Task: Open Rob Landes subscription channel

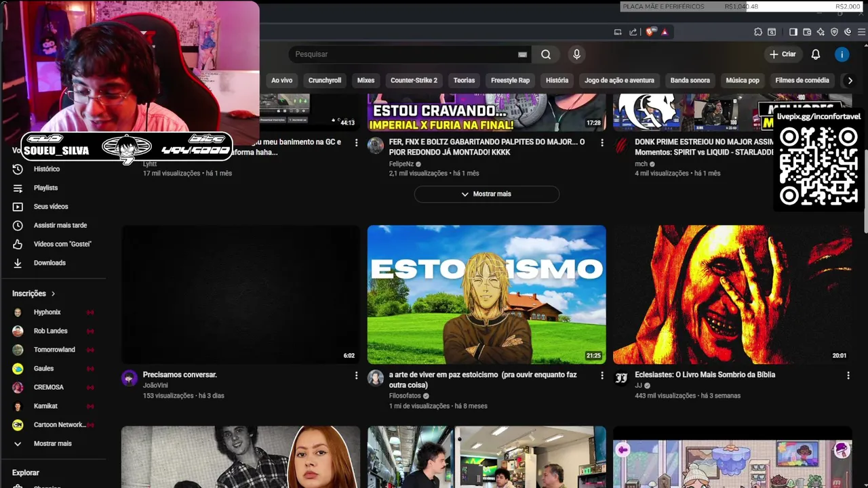Action: pos(52,331)
